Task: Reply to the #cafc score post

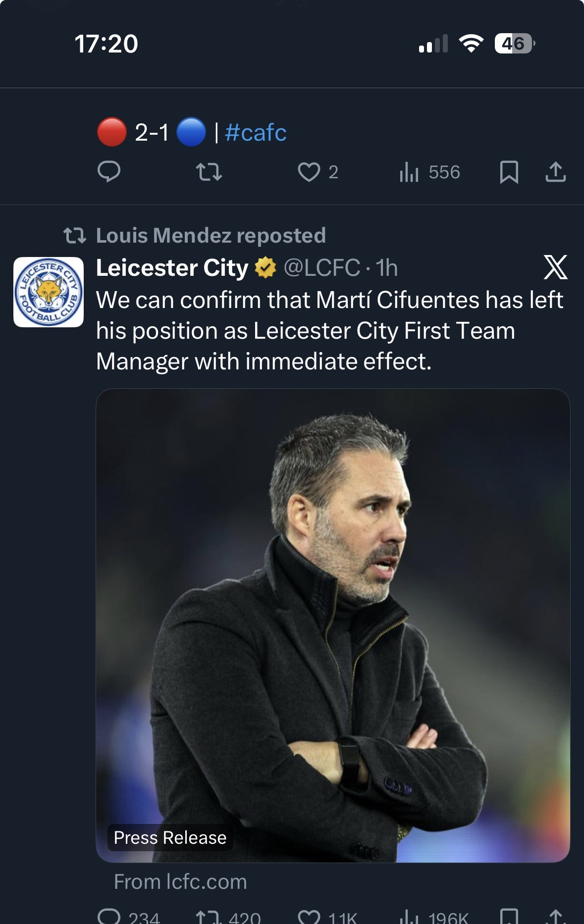Action: [109, 172]
